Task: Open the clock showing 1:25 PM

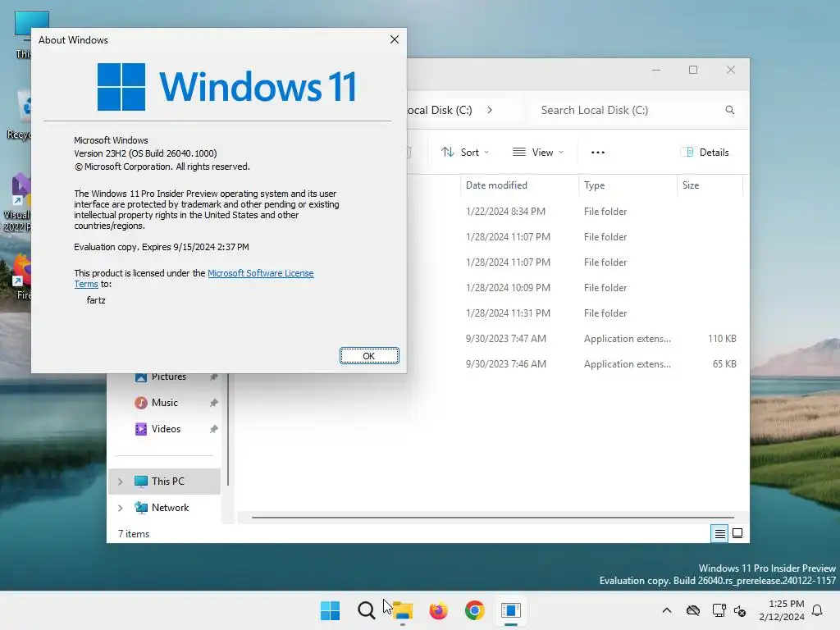Action: [782, 610]
